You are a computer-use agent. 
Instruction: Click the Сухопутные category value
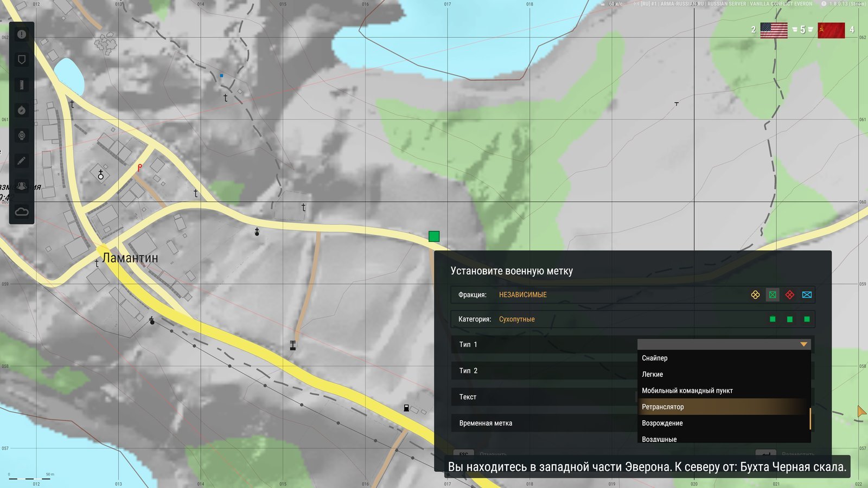tap(517, 319)
